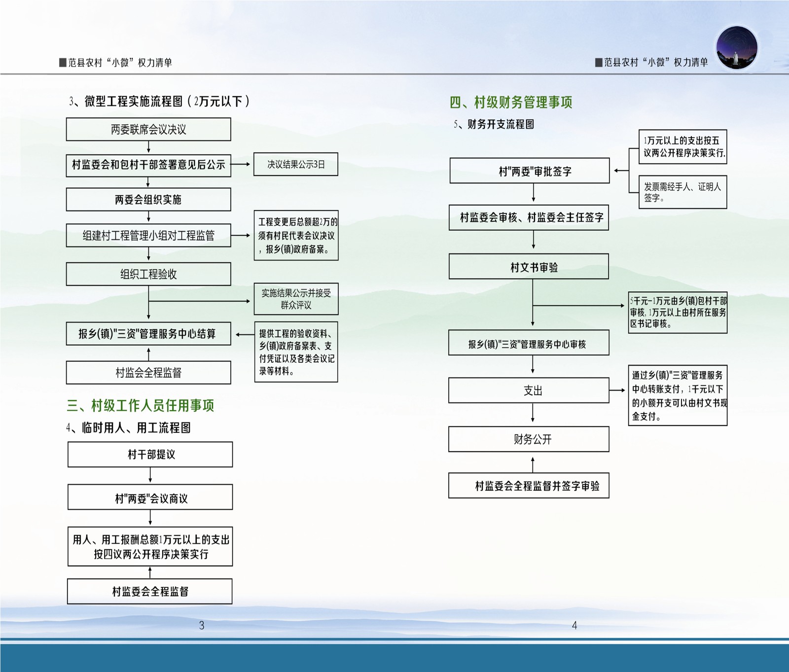This screenshot has width=789, height=672.
Task: Select the '提供工程的验收资料' note box
Action: 296,352
